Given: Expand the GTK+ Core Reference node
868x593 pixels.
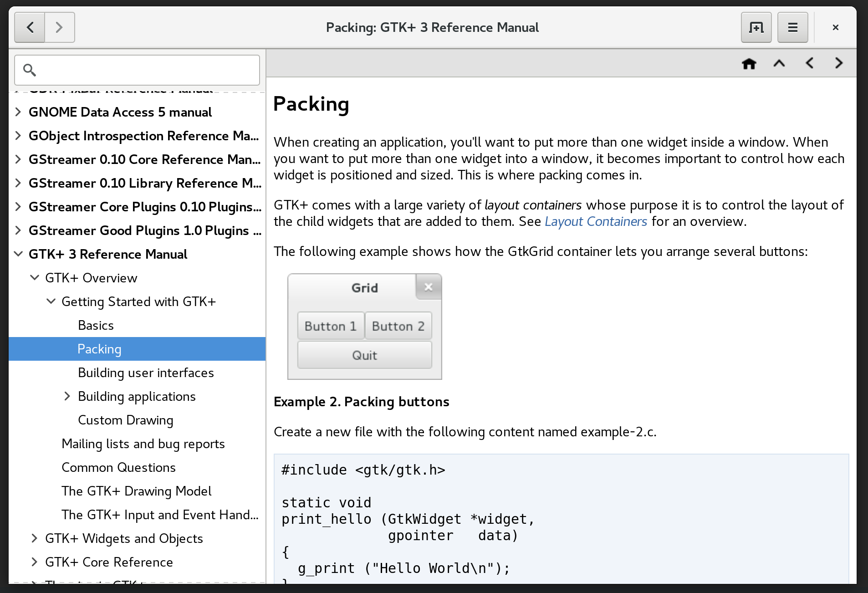Looking at the screenshot, I should point(35,562).
